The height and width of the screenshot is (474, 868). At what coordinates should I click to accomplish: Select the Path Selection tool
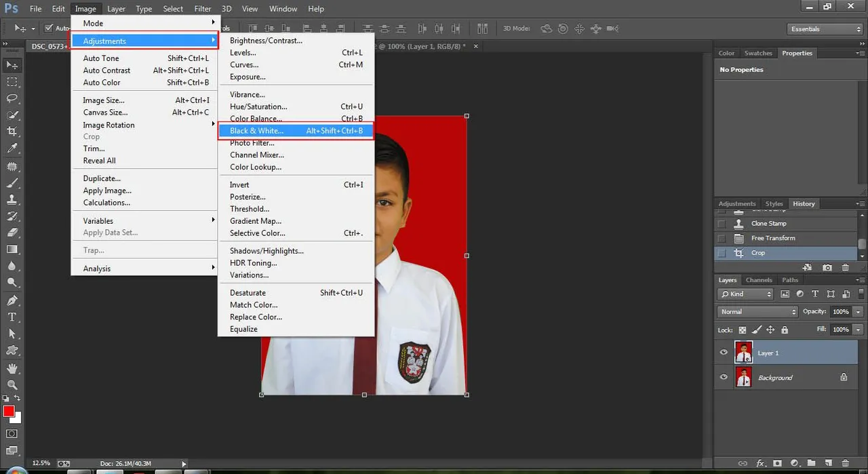[12, 334]
